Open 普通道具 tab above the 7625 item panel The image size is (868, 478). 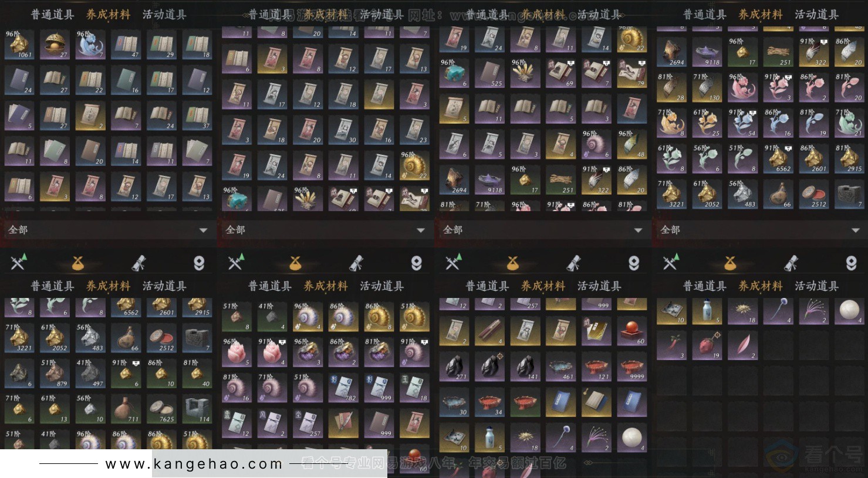click(52, 286)
